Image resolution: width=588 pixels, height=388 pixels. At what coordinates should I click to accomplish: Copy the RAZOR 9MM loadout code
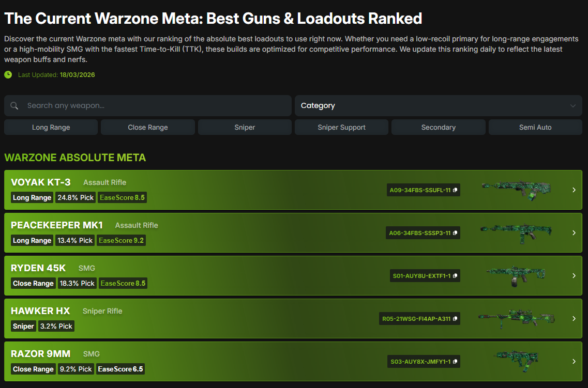(455, 362)
